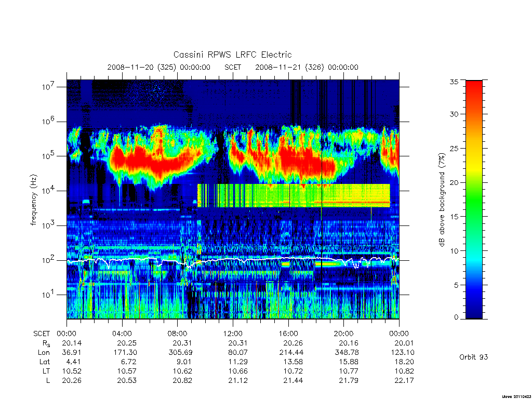Click the 'LT' row label
The width and height of the screenshot is (532, 399).
point(46,371)
